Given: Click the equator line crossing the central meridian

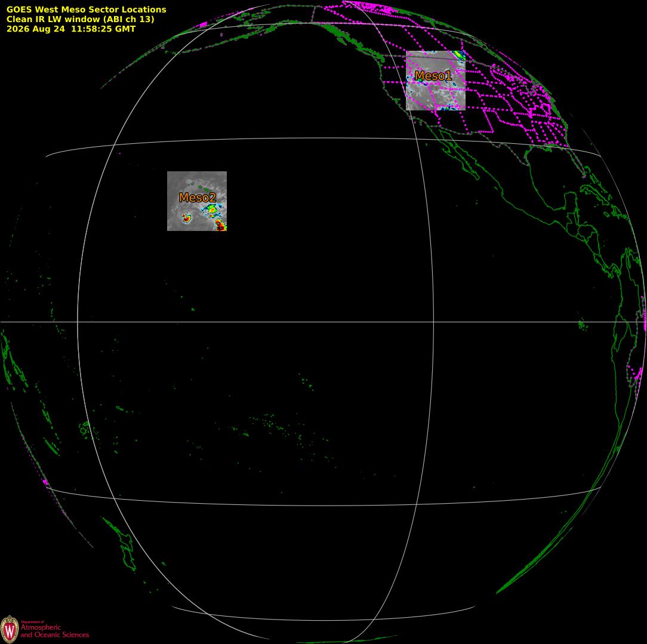Looking at the screenshot, I should tap(433, 322).
